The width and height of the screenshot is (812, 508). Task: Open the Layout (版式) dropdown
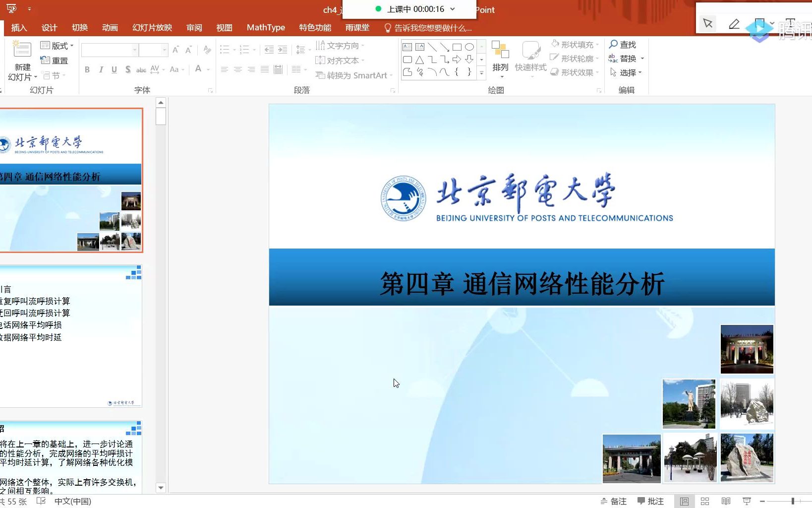tap(57, 46)
